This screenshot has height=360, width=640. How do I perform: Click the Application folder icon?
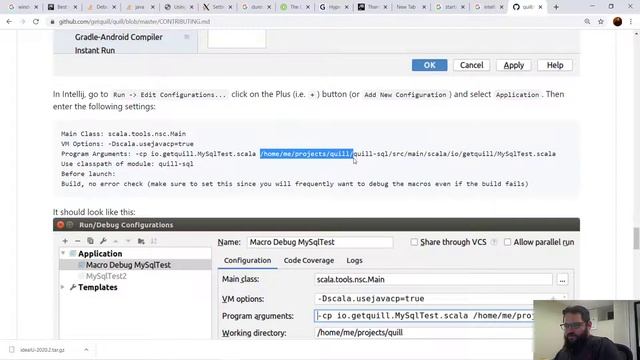73,253
